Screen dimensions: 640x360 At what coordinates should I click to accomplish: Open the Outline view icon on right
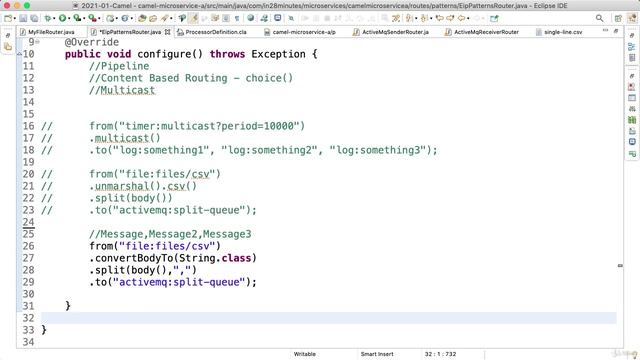[632, 47]
